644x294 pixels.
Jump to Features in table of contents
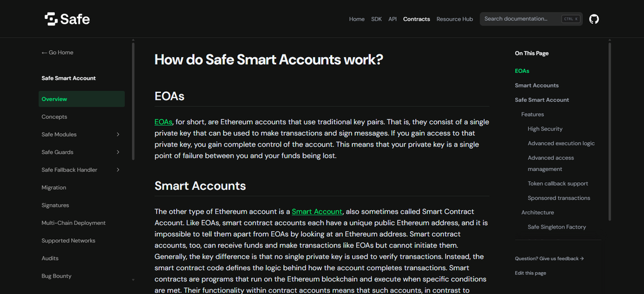pos(533,114)
